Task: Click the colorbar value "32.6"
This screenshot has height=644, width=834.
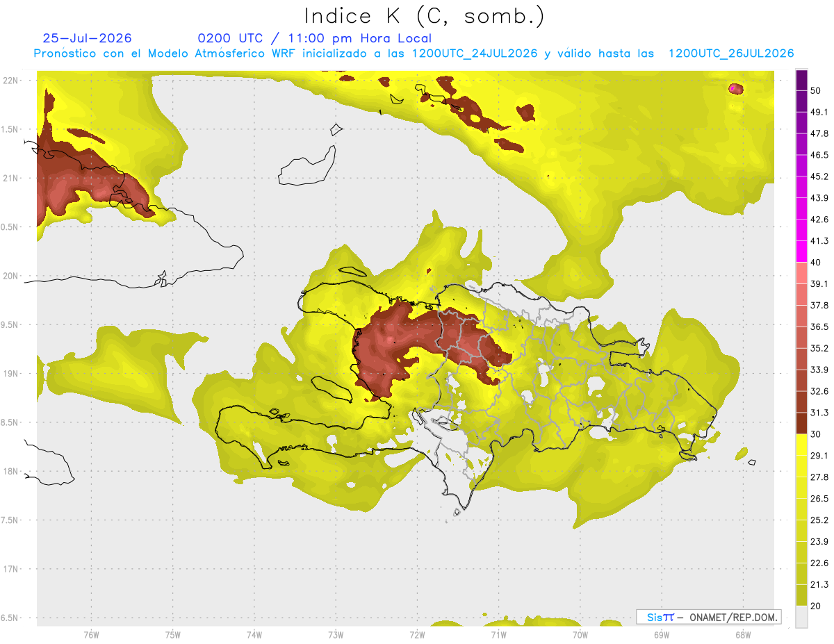Action: [x=819, y=391]
